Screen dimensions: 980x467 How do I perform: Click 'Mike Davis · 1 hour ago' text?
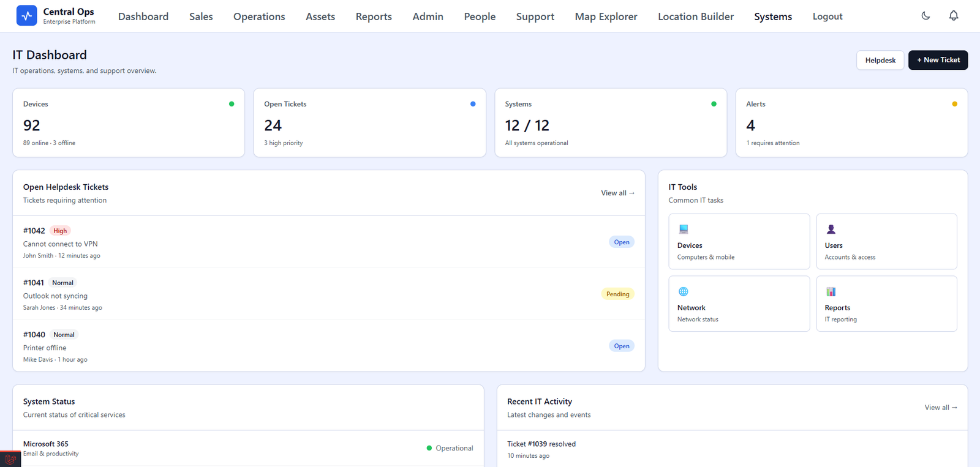[x=55, y=360]
